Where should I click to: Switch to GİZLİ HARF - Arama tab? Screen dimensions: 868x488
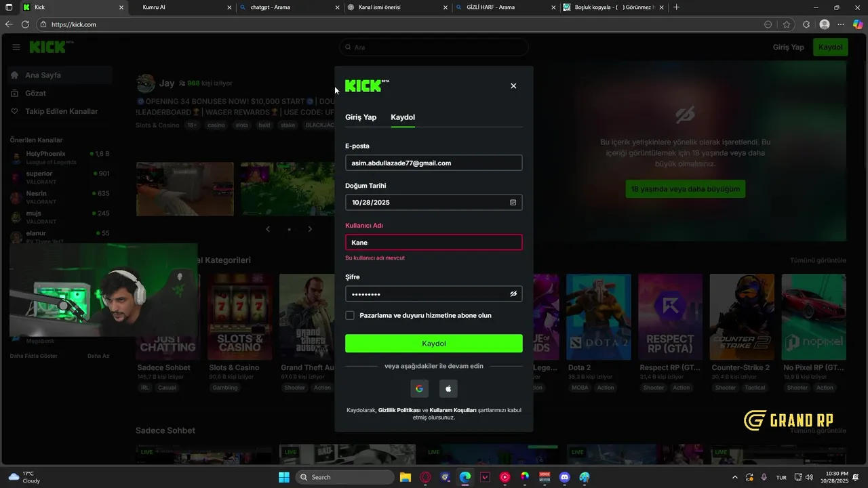coord(505,7)
